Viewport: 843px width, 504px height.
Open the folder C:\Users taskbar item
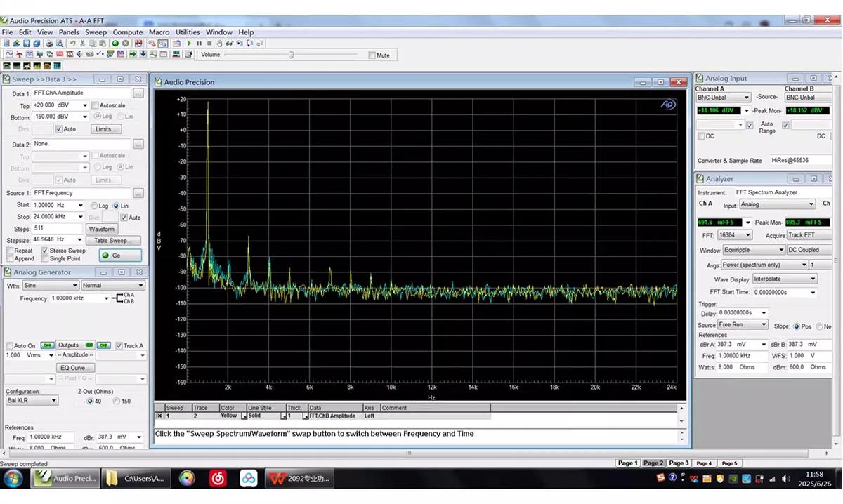(x=136, y=479)
